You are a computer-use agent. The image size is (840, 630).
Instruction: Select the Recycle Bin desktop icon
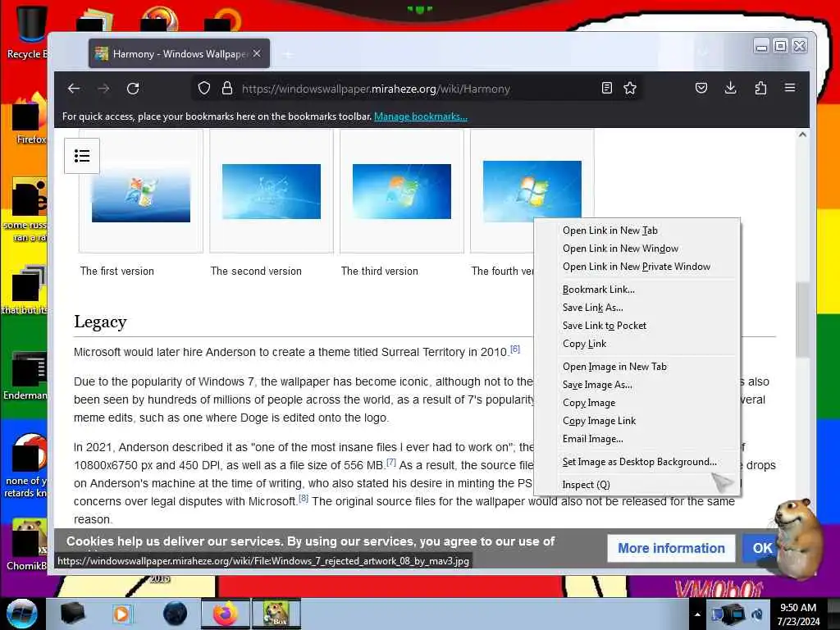[28, 32]
